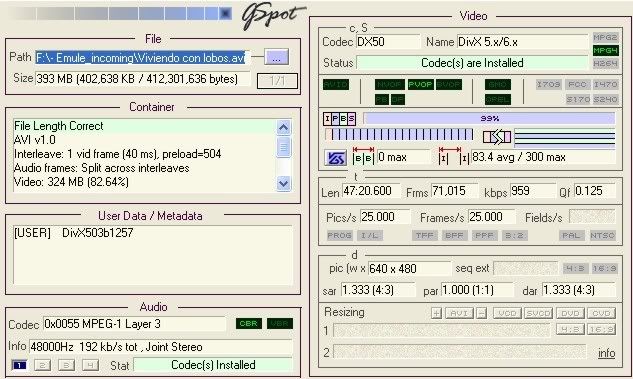Viewport: 633px width, 379px height.
Task: Click the Resizing AVI button
Action: pos(459,313)
